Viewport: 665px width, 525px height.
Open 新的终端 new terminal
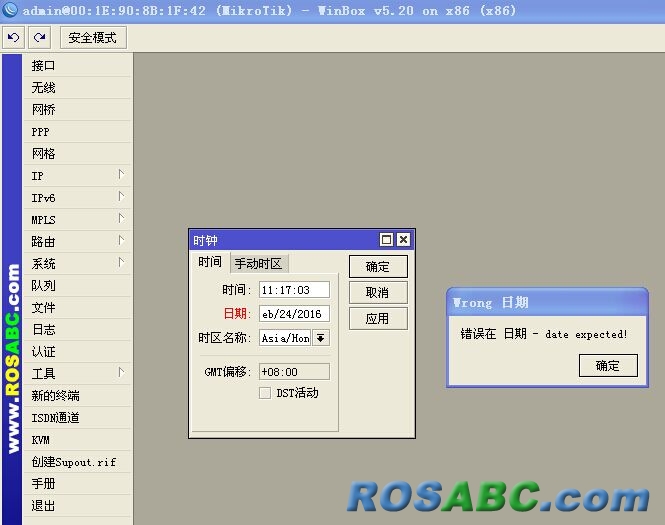click(78, 396)
